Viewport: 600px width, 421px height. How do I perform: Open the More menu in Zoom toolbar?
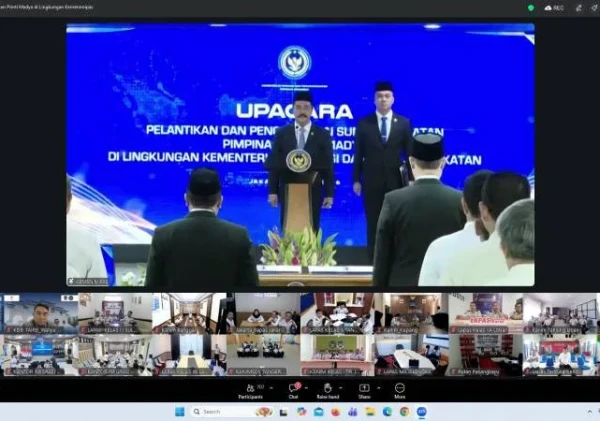click(399, 391)
